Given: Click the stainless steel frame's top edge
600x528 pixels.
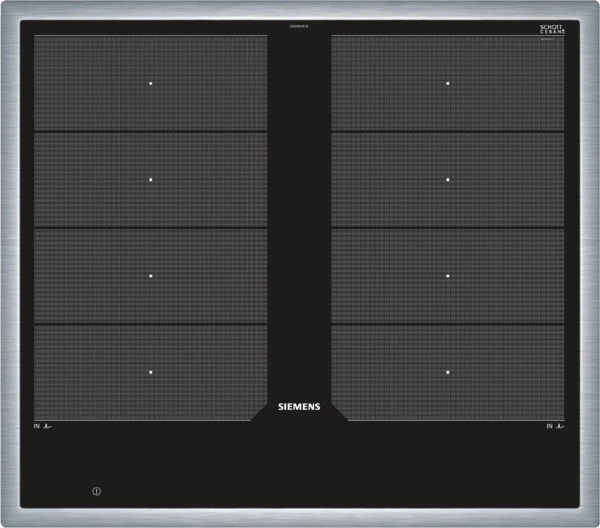Looking at the screenshot, I should tap(300, 9).
